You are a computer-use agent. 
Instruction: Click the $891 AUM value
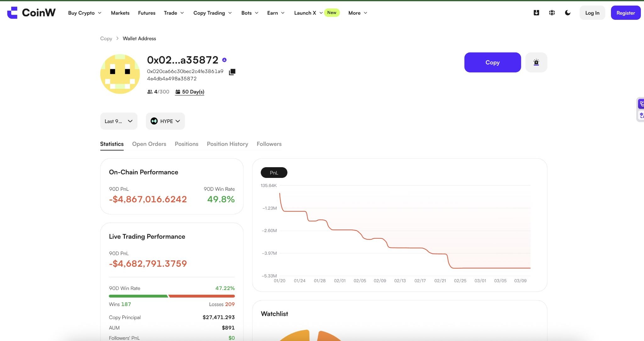[228, 328]
